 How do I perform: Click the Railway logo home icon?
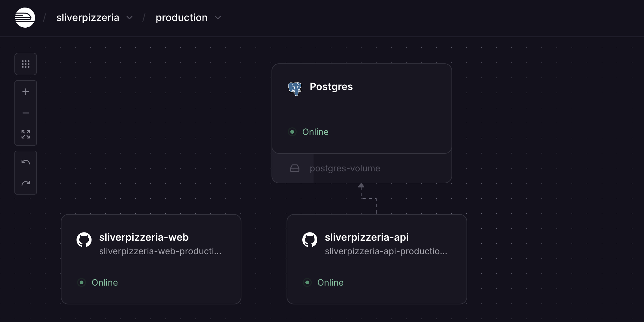coord(25,18)
